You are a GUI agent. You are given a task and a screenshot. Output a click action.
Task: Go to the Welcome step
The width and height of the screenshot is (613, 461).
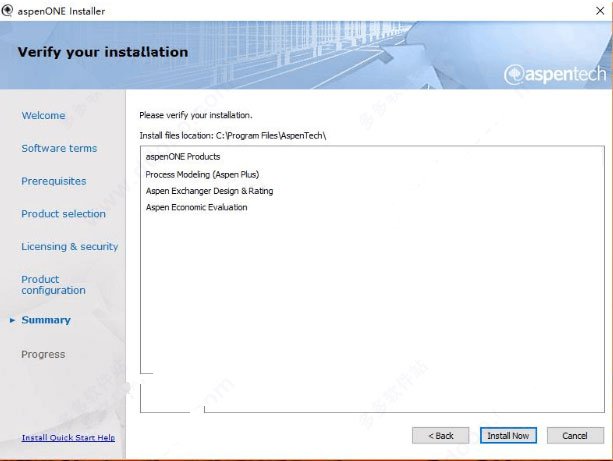43,115
